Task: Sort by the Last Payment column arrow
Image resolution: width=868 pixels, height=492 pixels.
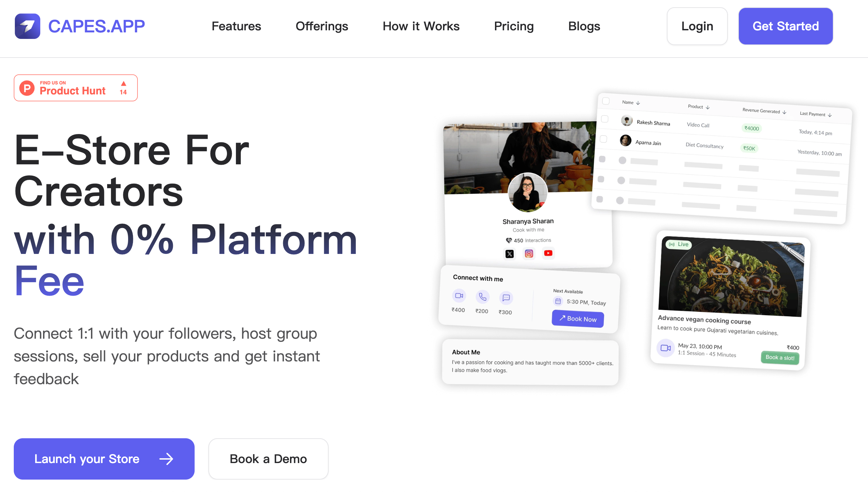Action: pos(830,115)
